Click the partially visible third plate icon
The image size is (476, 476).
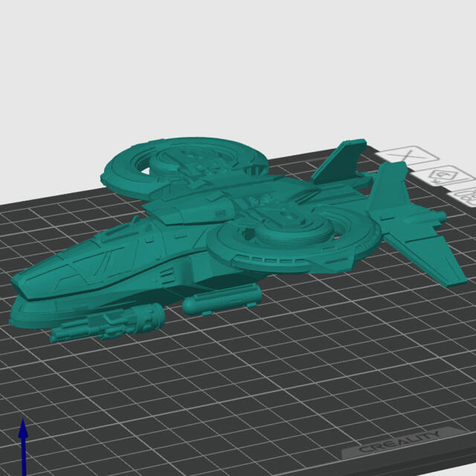pyautogui.click(x=468, y=196)
